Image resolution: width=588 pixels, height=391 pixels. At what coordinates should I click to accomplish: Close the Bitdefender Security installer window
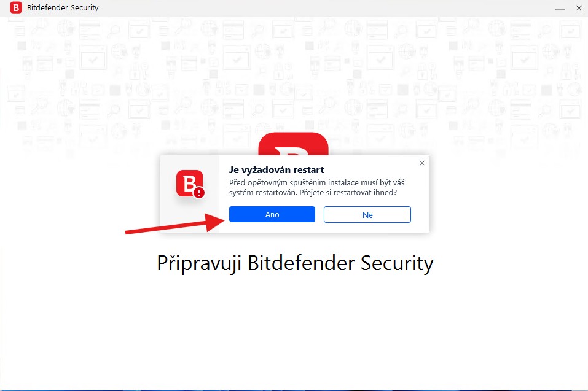pos(579,8)
